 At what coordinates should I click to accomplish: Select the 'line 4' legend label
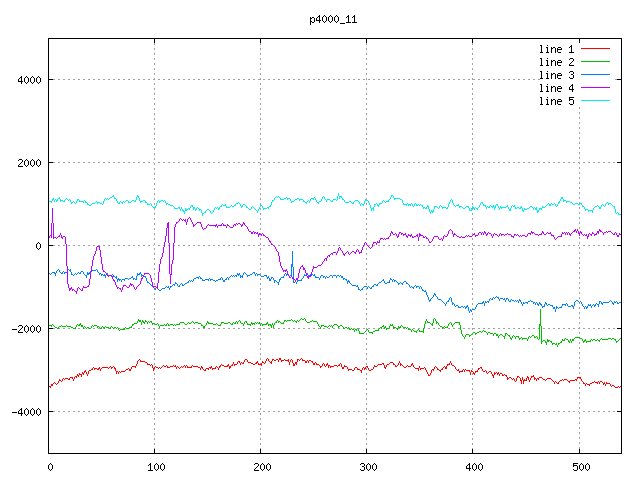pyautogui.click(x=557, y=88)
